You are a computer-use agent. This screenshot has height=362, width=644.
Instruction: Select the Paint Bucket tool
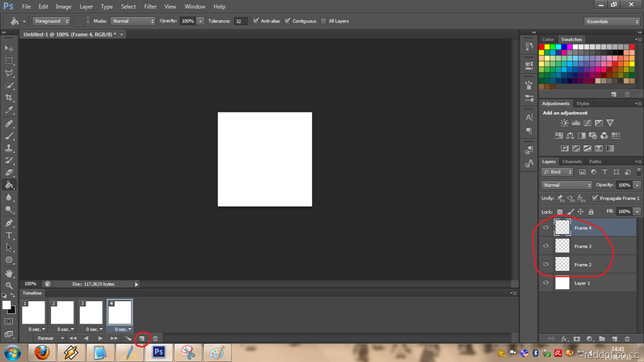(x=9, y=185)
